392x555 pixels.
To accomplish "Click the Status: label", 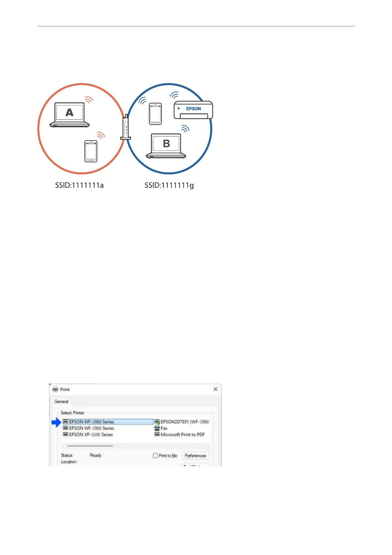I will coord(67,455).
